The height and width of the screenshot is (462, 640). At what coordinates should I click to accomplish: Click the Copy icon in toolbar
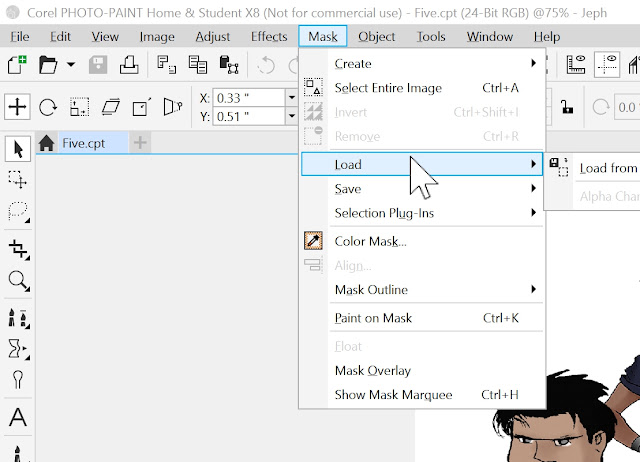point(198,65)
